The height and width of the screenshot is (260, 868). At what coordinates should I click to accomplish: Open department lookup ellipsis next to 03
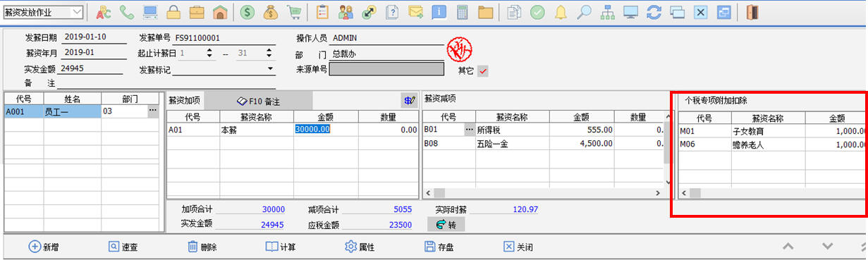point(152,111)
